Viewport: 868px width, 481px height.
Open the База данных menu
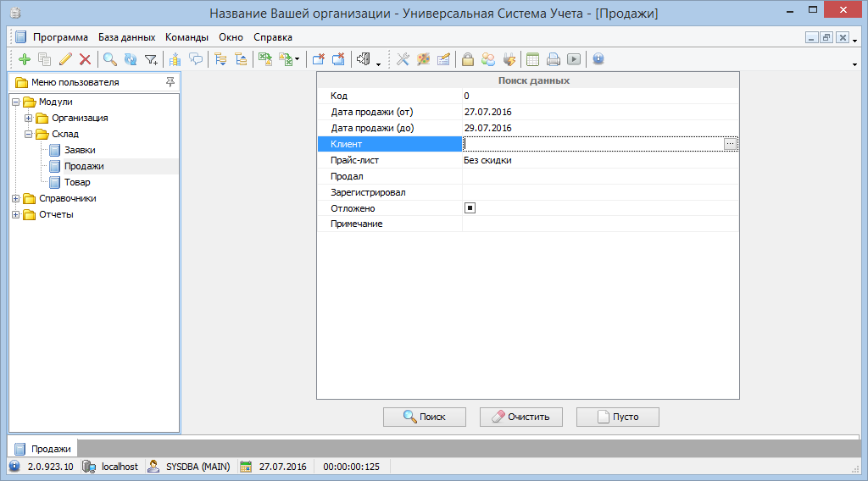pyautogui.click(x=126, y=37)
